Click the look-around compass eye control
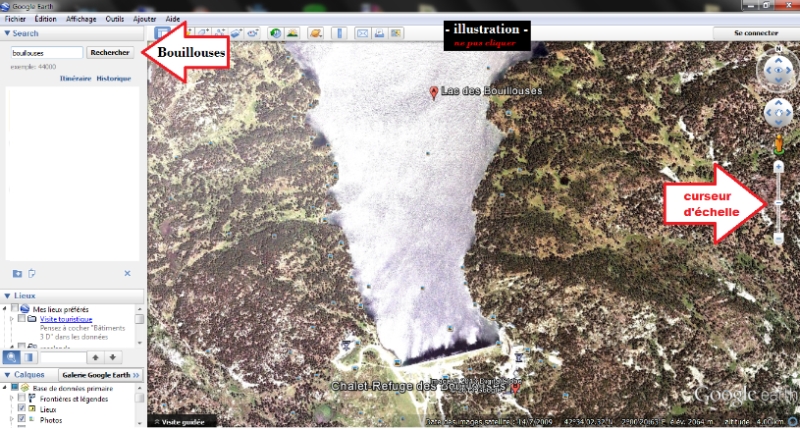Image resolution: width=800 pixels, height=430 pixels. click(x=777, y=71)
